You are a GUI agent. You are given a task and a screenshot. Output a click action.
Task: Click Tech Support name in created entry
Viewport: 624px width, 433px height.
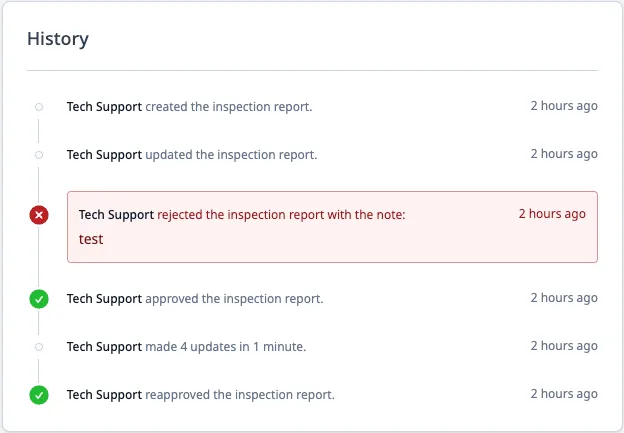(104, 107)
